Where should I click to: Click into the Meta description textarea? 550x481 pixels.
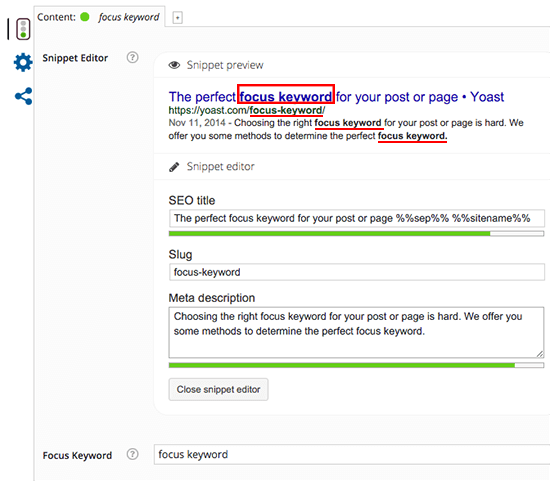(356, 332)
